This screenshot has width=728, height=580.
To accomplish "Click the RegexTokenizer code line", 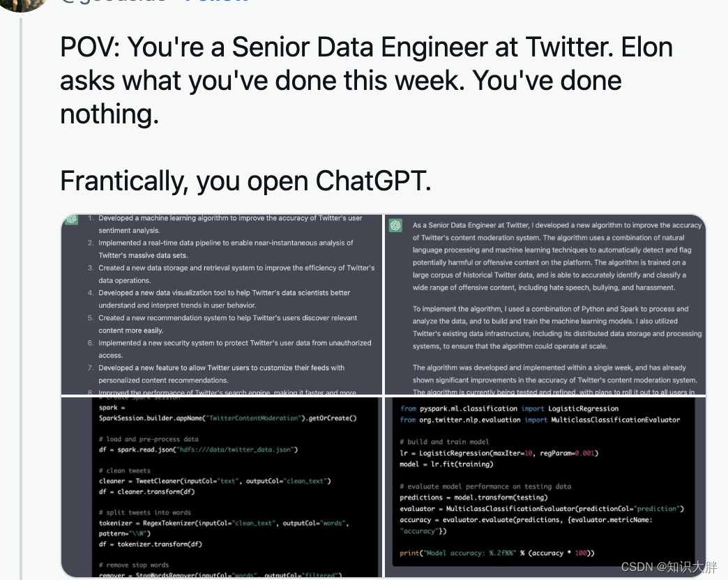I will point(224,528).
